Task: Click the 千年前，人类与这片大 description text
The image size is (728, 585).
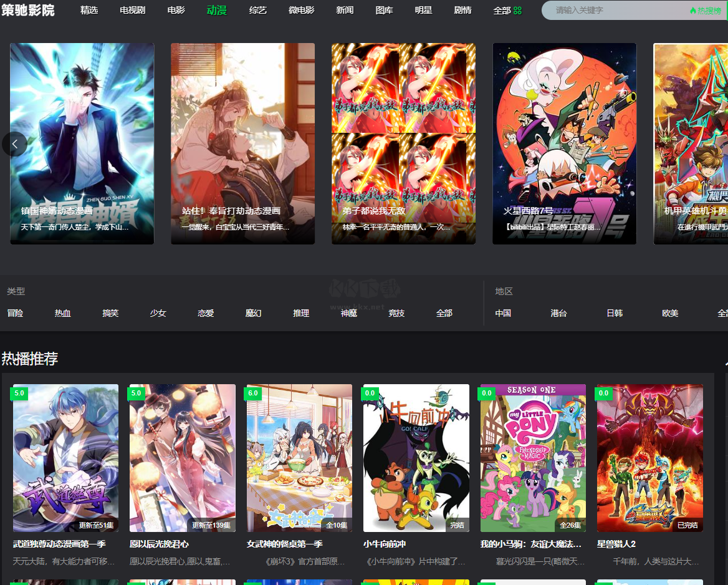Action: click(656, 562)
